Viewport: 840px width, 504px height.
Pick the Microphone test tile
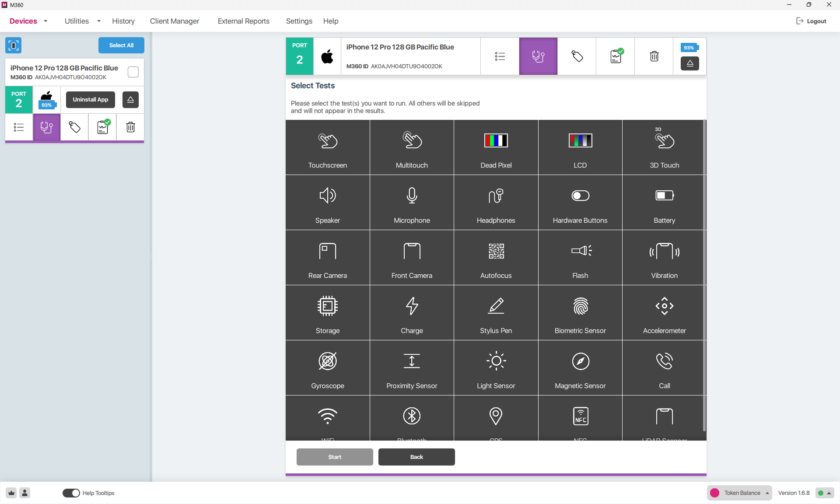412,203
